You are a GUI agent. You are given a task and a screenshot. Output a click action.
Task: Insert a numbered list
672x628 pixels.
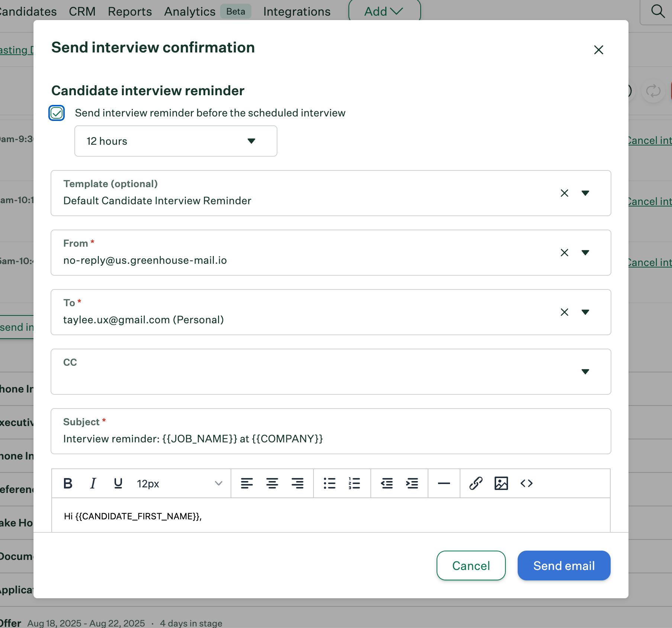coord(354,483)
